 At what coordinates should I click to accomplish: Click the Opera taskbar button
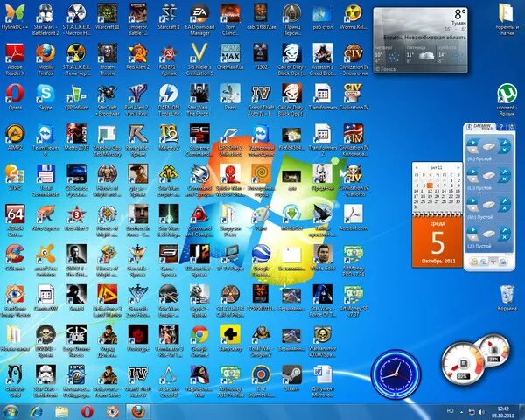(87, 411)
